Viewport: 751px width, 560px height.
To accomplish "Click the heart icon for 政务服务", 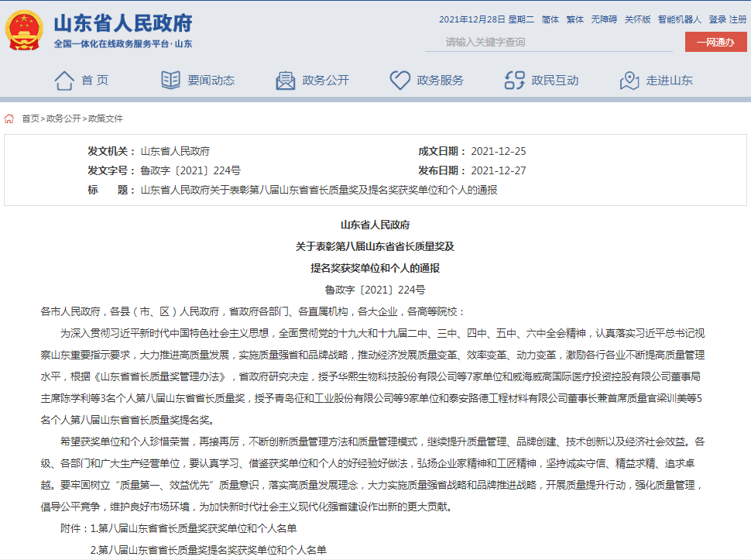I will coord(400,80).
